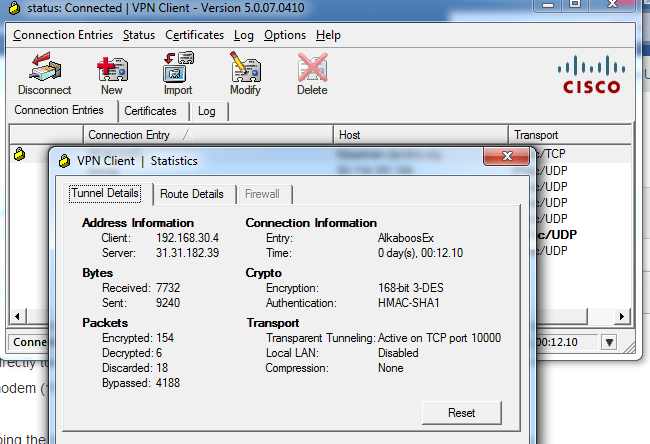Open the Certificates menu in the menu bar
650x444 pixels.
(x=194, y=35)
